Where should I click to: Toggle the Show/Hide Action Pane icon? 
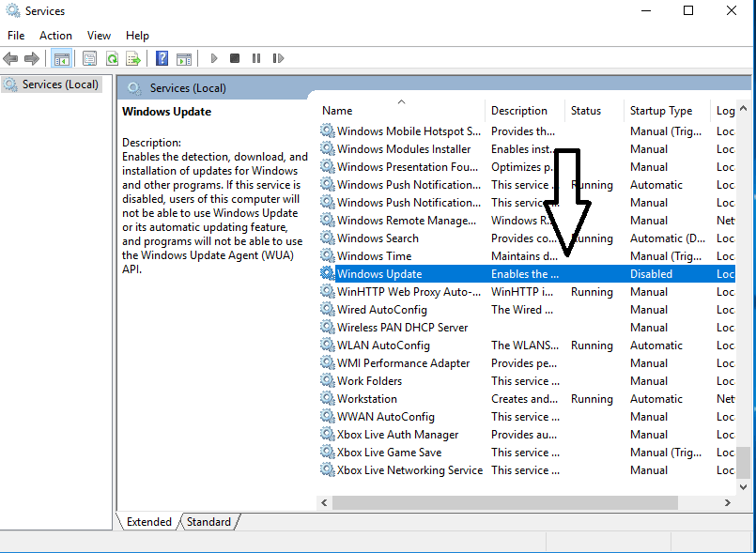point(184,59)
